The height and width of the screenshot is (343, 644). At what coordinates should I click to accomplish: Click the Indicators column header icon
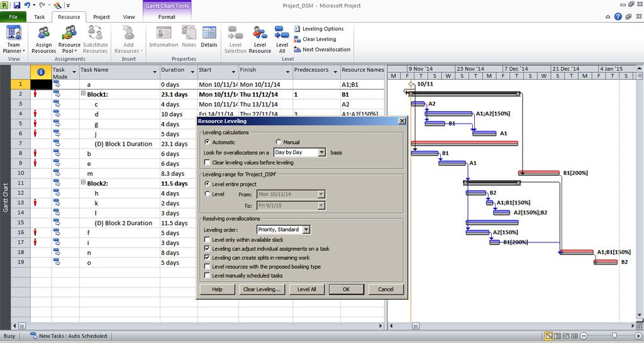(x=41, y=72)
